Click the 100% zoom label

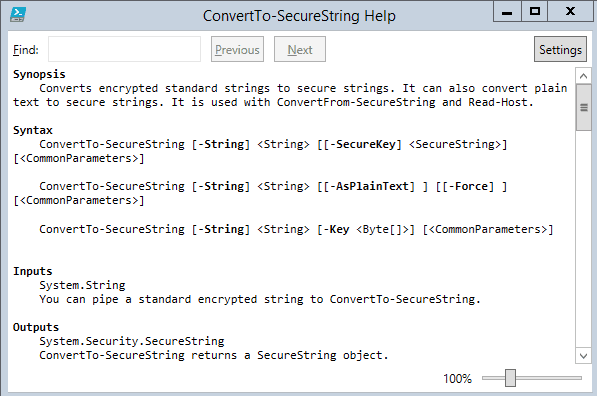pyautogui.click(x=457, y=378)
